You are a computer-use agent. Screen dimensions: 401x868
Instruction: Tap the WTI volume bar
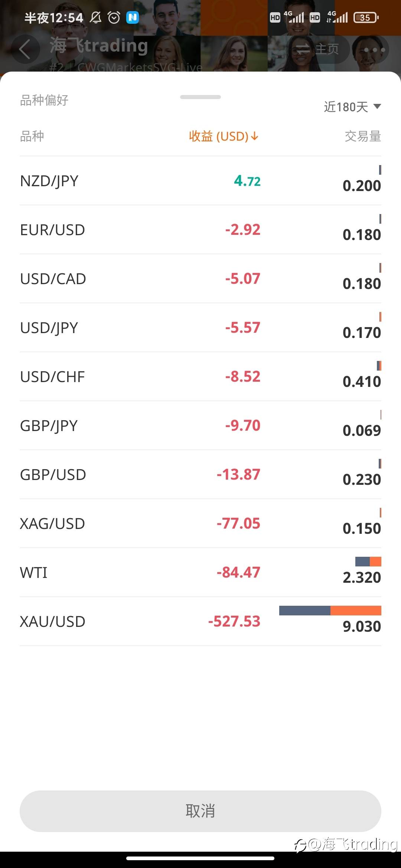[368, 562]
